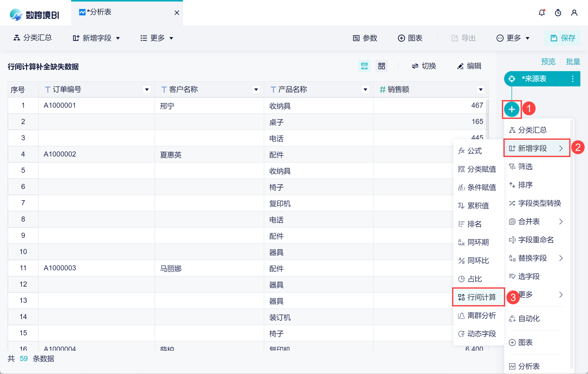Click 切换 to toggle the view

(424, 66)
